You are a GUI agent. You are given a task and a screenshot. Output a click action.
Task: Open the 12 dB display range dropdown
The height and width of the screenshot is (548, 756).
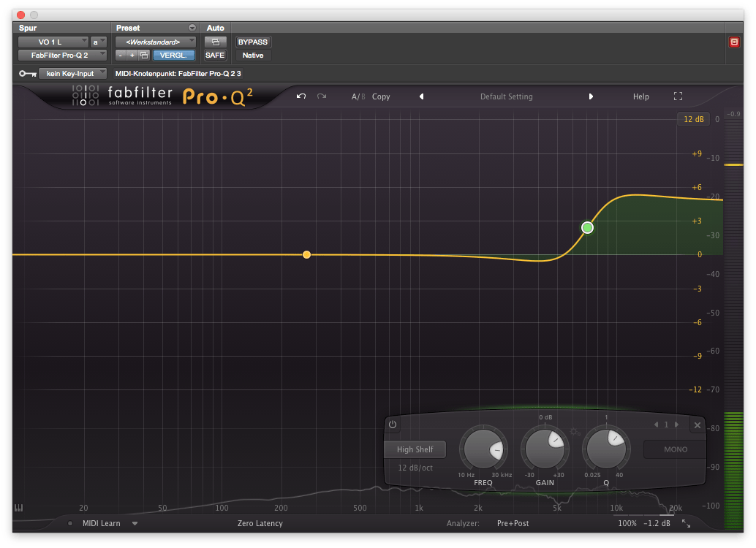click(x=693, y=119)
